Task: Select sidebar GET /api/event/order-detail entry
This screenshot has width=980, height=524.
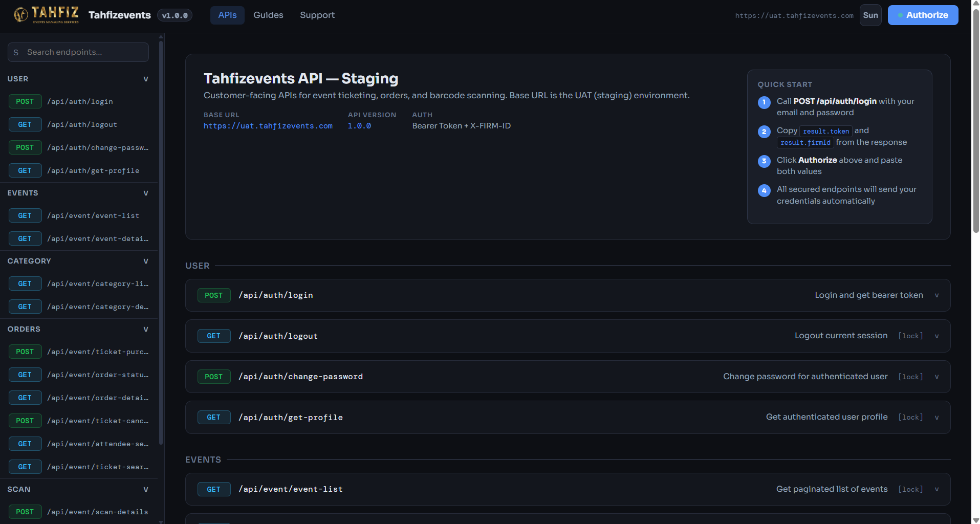Action: pos(78,398)
